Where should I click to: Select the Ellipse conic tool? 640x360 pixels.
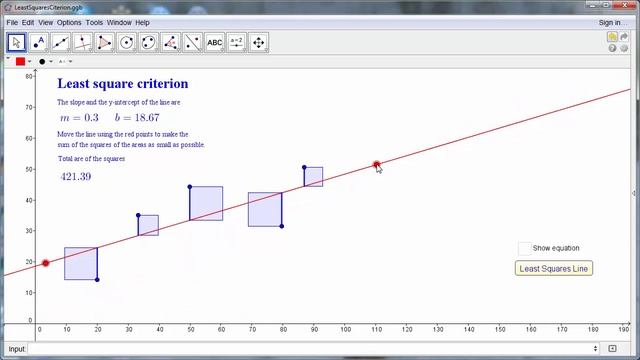pos(149,42)
